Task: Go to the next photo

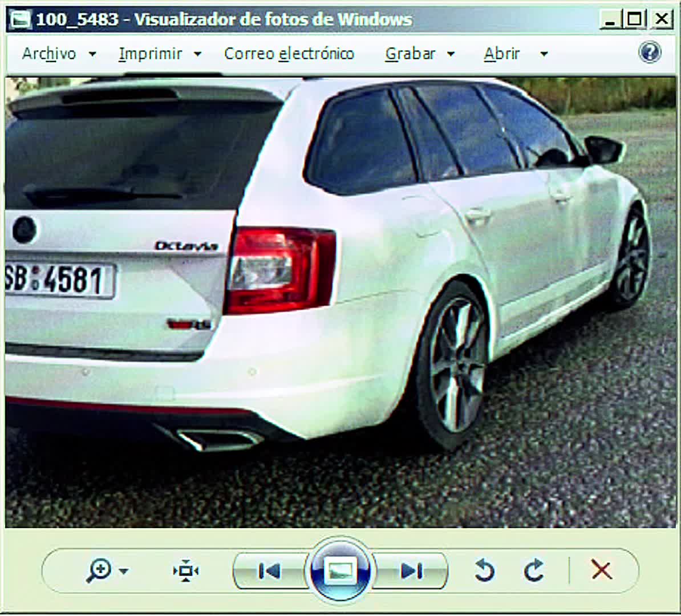Action: pyautogui.click(x=411, y=571)
